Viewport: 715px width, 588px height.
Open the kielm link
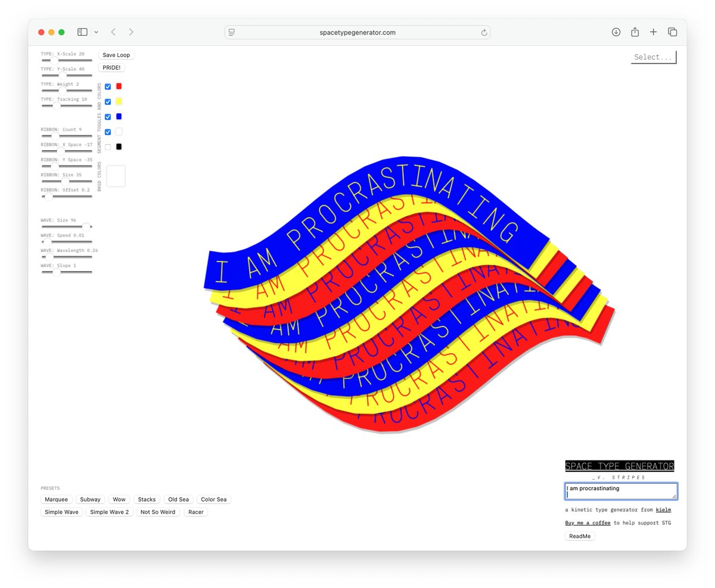[x=663, y=510]
